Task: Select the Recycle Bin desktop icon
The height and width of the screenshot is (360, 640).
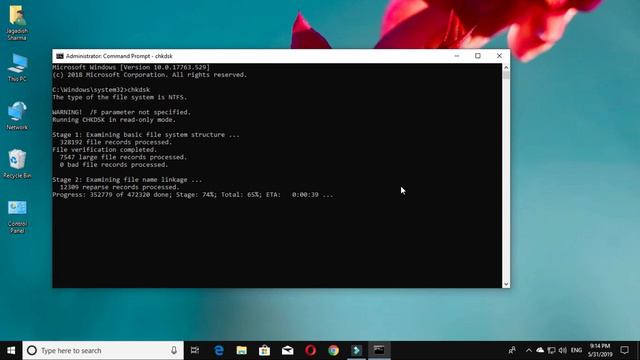Action: (17, 164)
